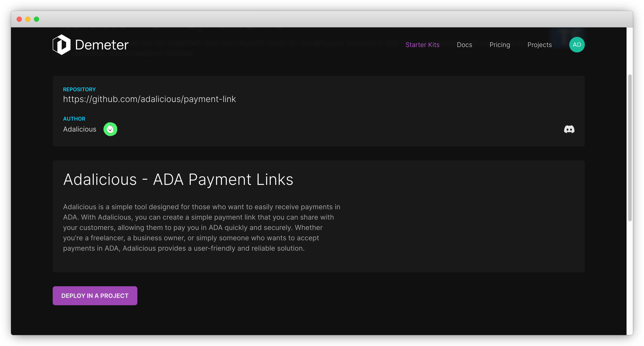Click the Adalicious author name
This screenshot has height=346, width=644.
pos(79,129)
